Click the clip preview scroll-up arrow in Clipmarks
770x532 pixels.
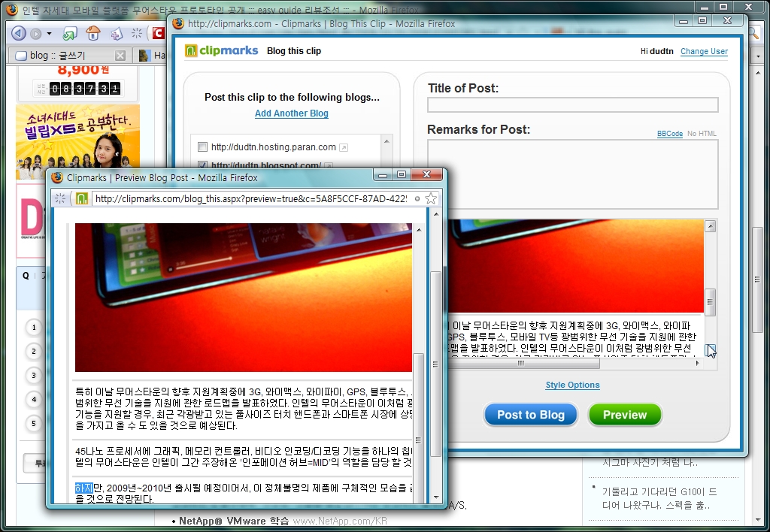pyautogui.click(x=710, y=226)
